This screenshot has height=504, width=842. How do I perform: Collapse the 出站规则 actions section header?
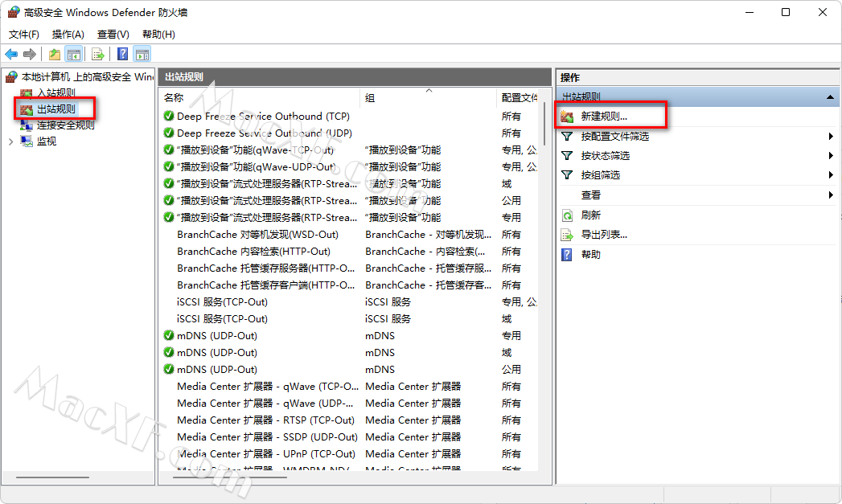pyautogui.click(x=829, y=96)
